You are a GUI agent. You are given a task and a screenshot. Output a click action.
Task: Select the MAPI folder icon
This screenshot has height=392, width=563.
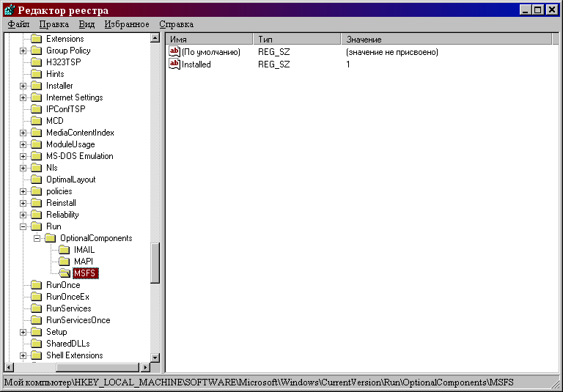(x=64, y=262)
